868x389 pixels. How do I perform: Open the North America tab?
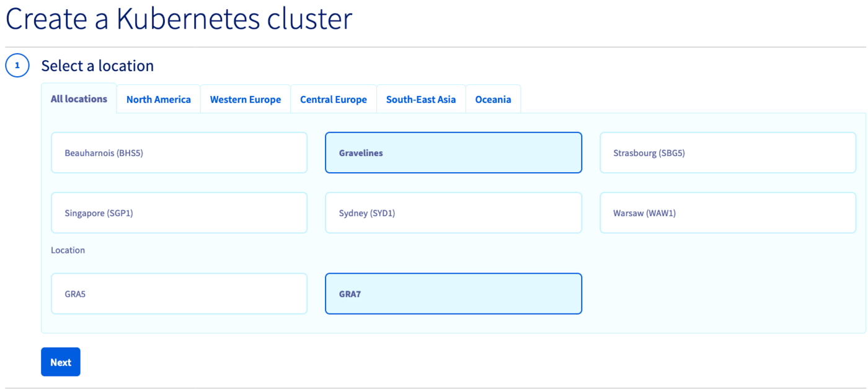tap(158, 100)
